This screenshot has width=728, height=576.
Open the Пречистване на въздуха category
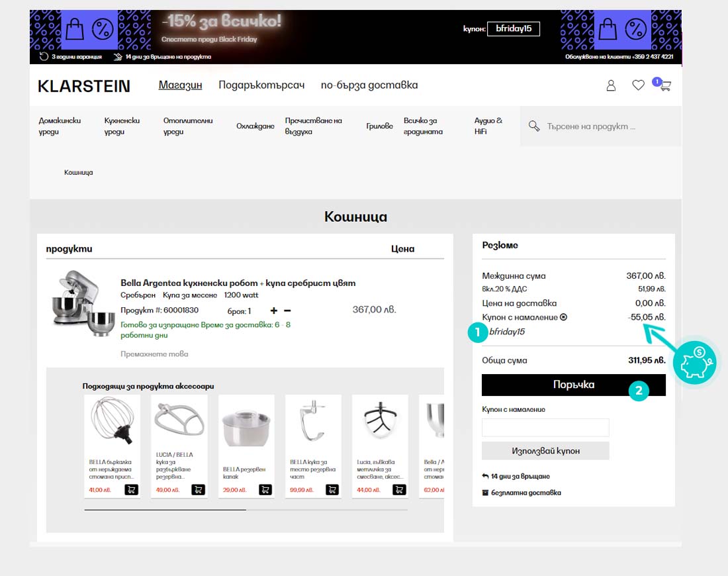314,126
